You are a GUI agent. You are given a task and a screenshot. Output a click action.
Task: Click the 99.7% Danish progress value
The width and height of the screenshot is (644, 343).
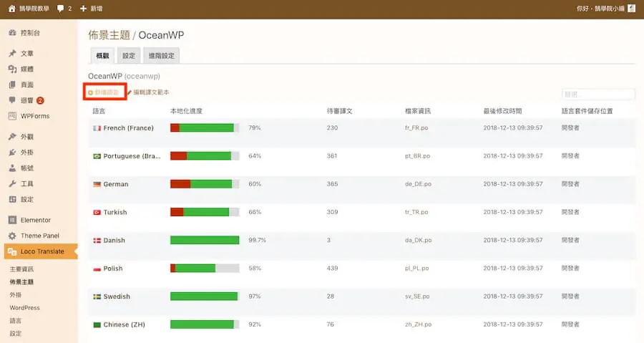(257, 240)
